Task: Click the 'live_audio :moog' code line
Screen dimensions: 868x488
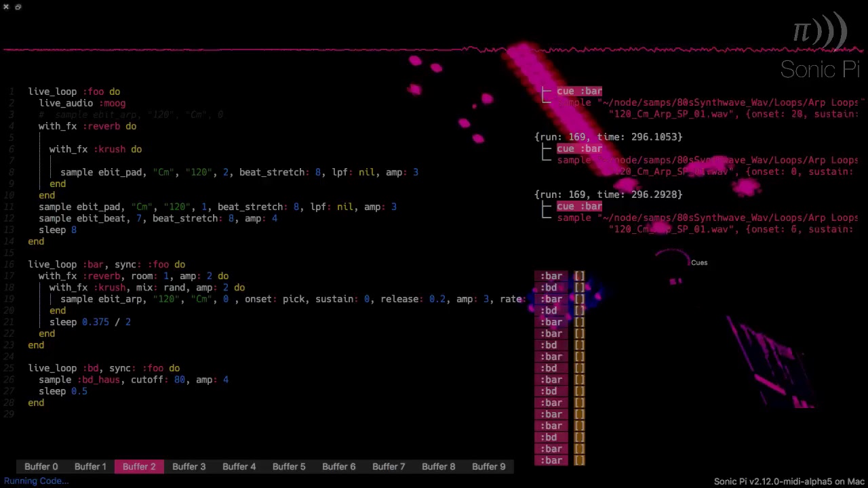Action: [x=82, y=103]
